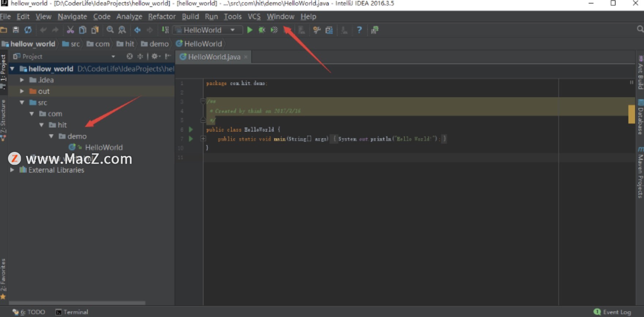Click the Redo toolbar arrow
The image size is (644, 317).
tap(55, 30)
